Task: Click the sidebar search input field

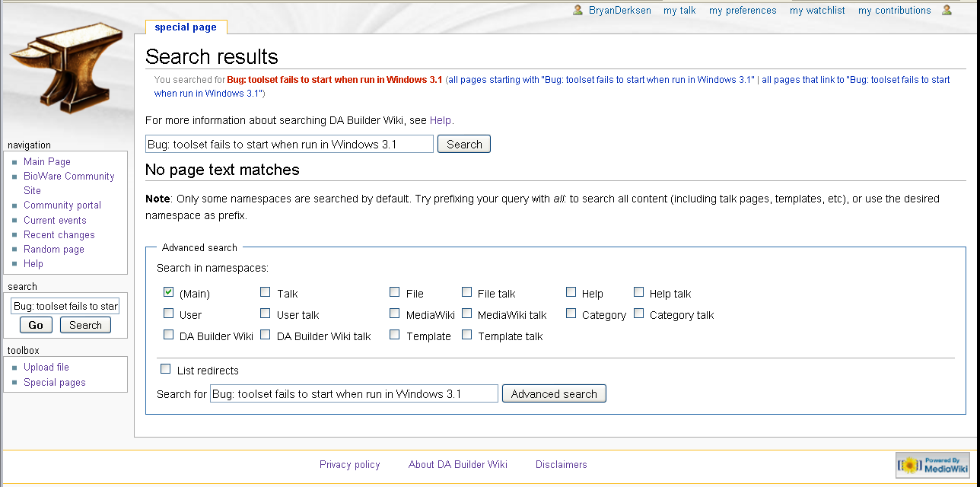Action: tap(65, 306)
